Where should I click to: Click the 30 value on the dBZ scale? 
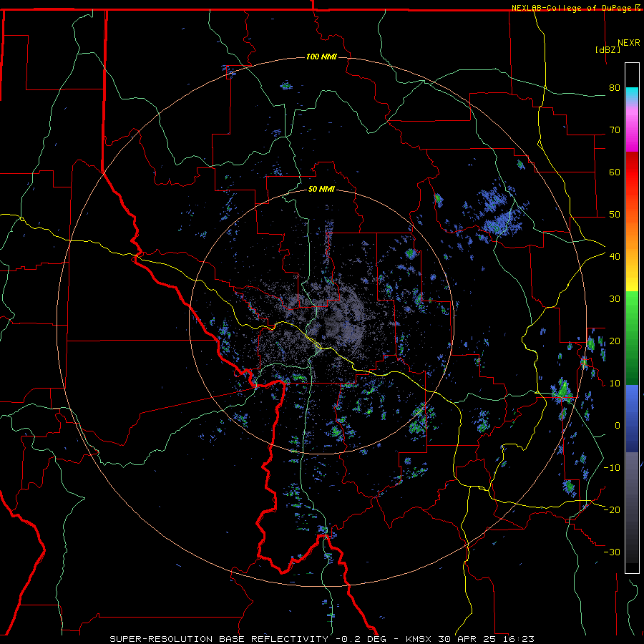[615, 298]
